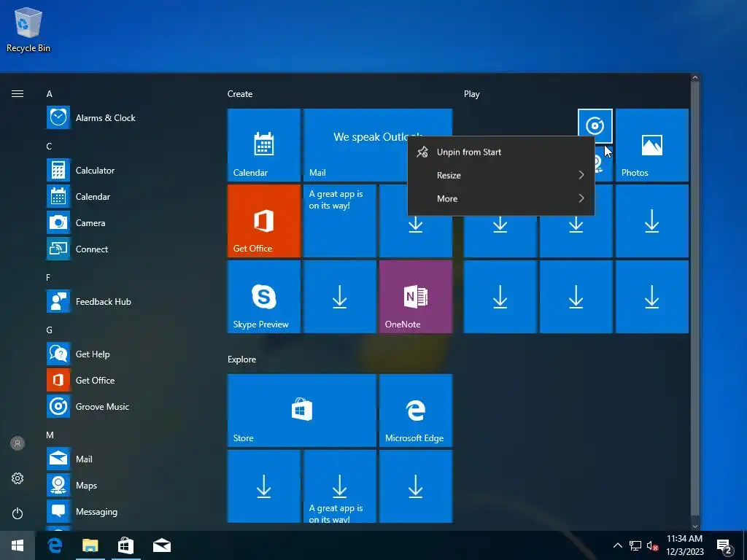Viewport: 747px width, 560px height.
Task: Open the Get Office orange tile
Action: point(264,220)
